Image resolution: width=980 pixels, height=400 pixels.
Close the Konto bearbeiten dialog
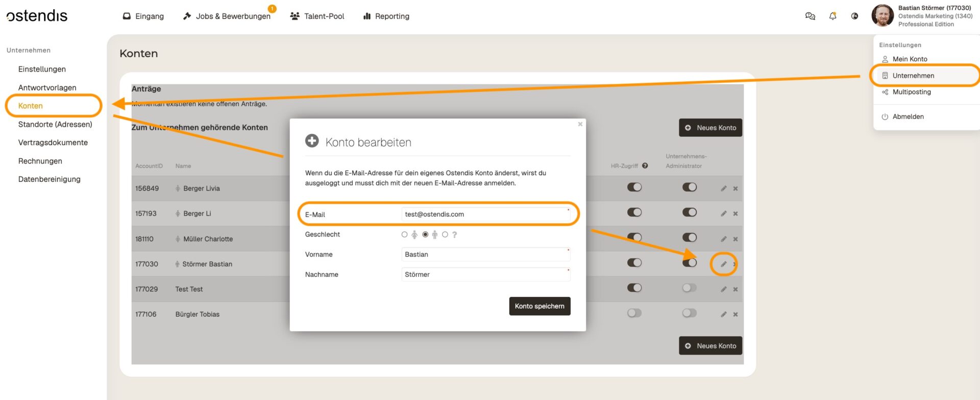point(580,124)
